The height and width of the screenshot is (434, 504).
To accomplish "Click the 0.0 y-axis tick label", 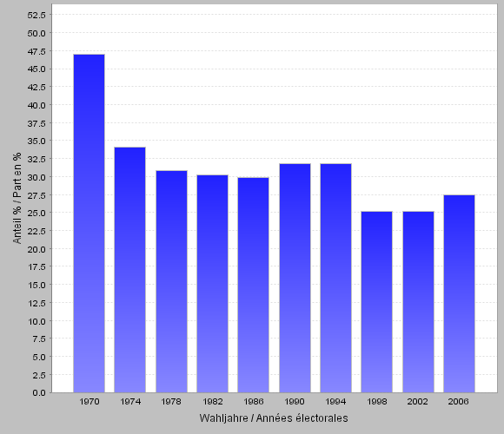I will click(39, 392).
